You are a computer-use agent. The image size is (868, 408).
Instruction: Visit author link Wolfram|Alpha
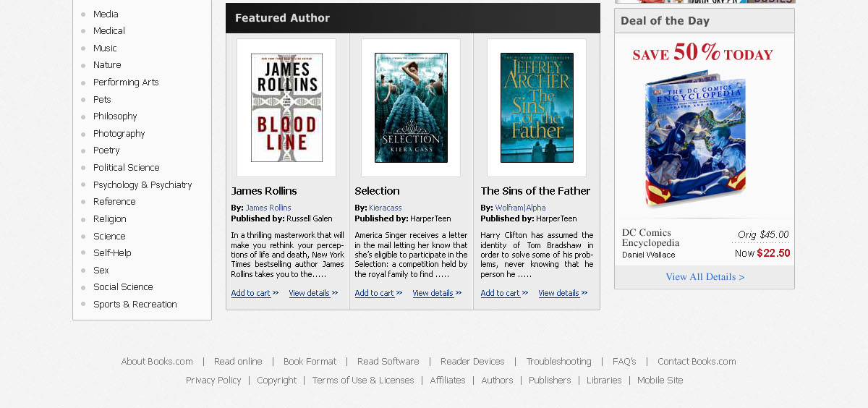tap(521, 208)
